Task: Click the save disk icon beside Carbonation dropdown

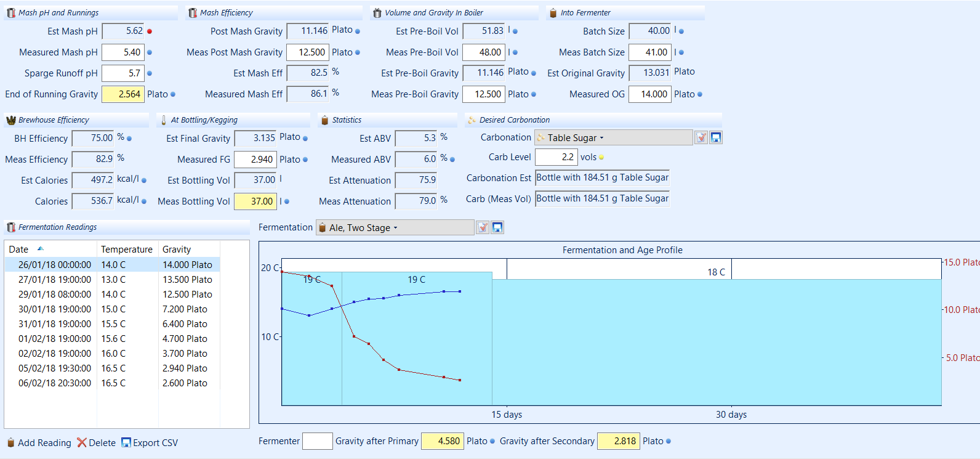Action: (x=716, y=137)
